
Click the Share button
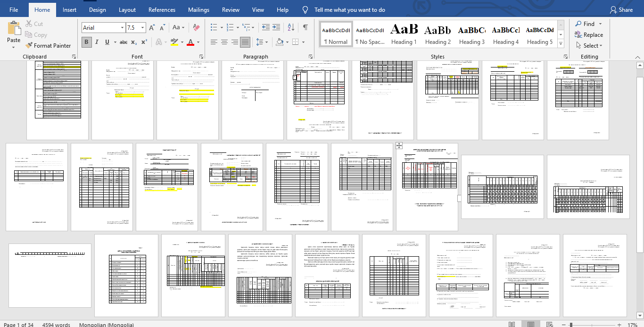pos(621,10)
